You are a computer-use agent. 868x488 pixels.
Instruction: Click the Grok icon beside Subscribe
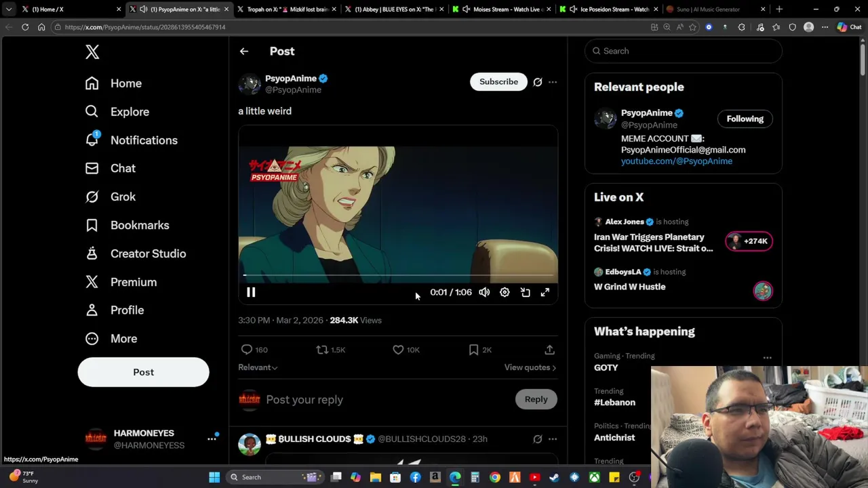pos(538,82)
